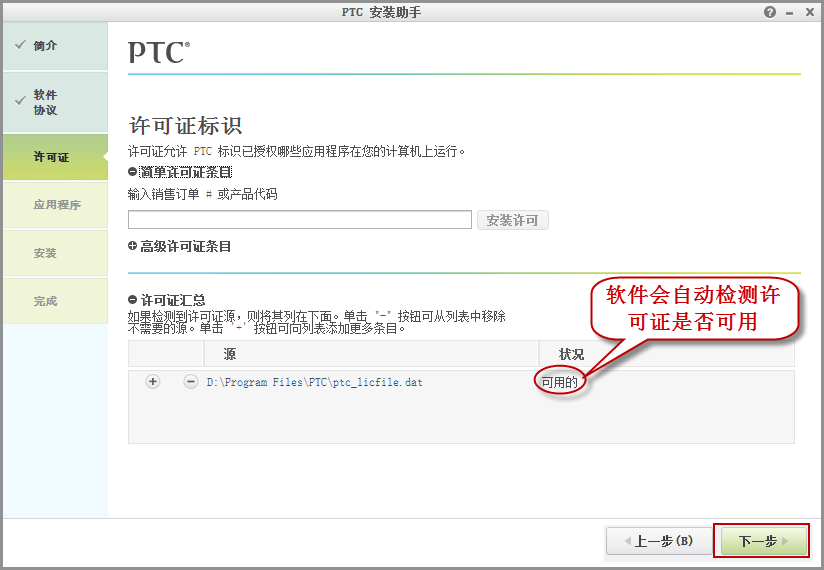The image size is (824, 570).
Task: Collapse the 简单许可证条目 section
Action: tap(132, 172)
